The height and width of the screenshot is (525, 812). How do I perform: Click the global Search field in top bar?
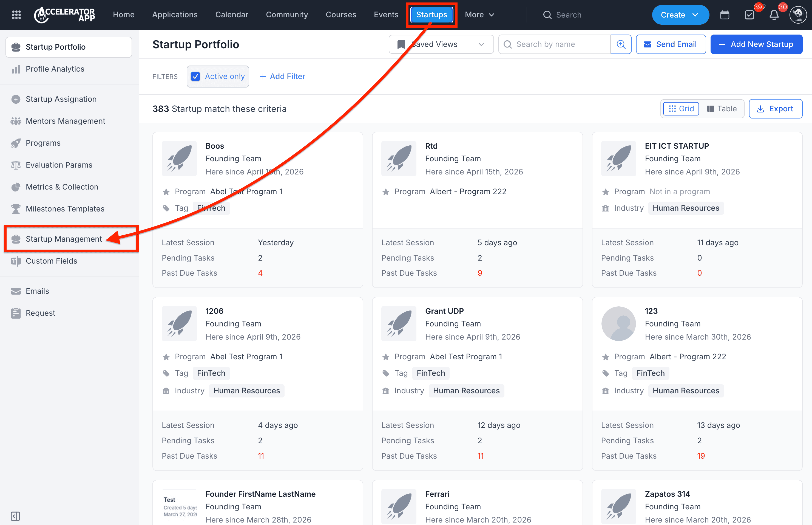click(x=562, y=15)
